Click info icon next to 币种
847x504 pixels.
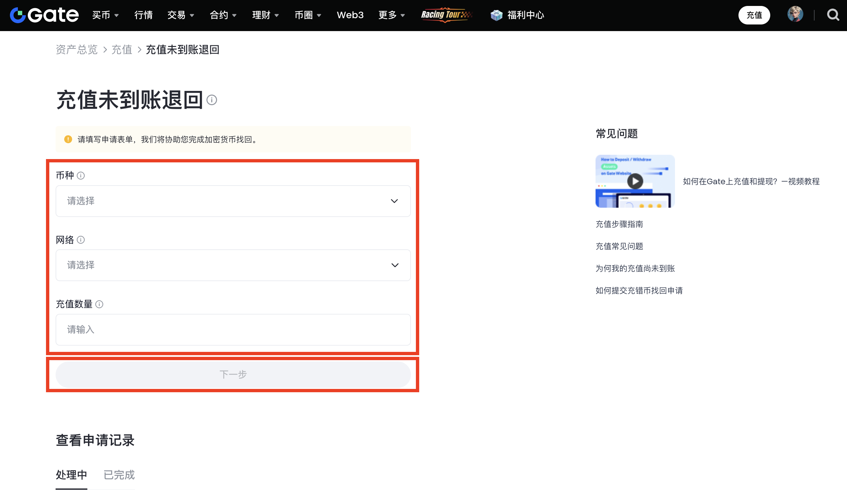pyautogui.click(x=80, y=176)
